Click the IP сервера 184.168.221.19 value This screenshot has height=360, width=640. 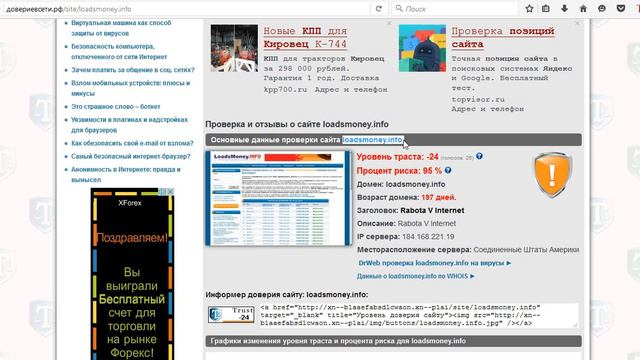(428, 237)
